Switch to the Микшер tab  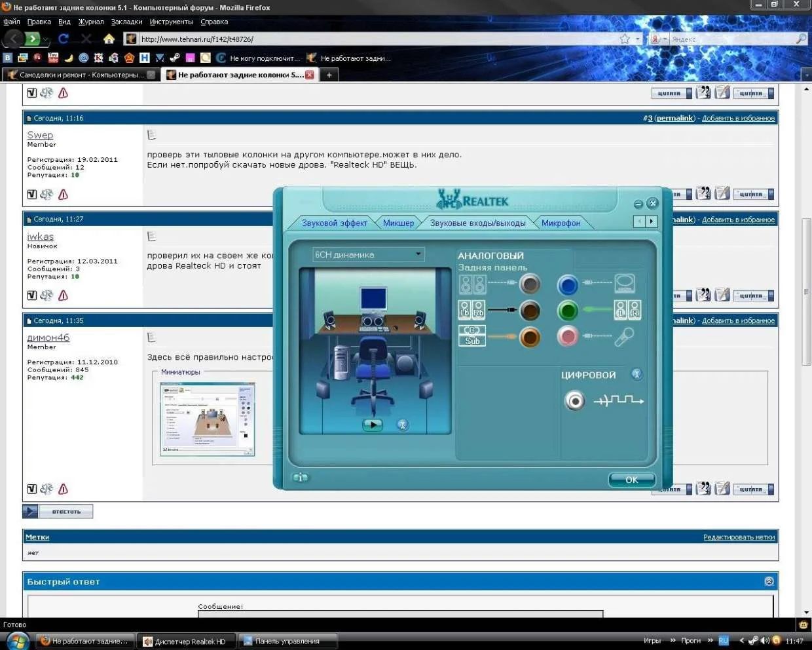pos(398,223)
